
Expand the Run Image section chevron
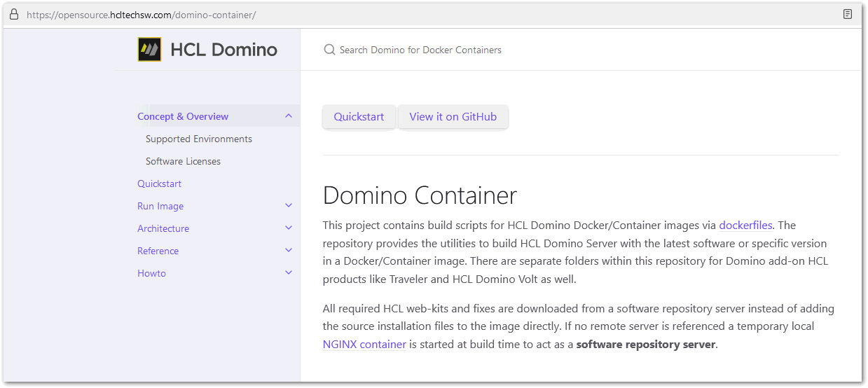click(289, 206)
